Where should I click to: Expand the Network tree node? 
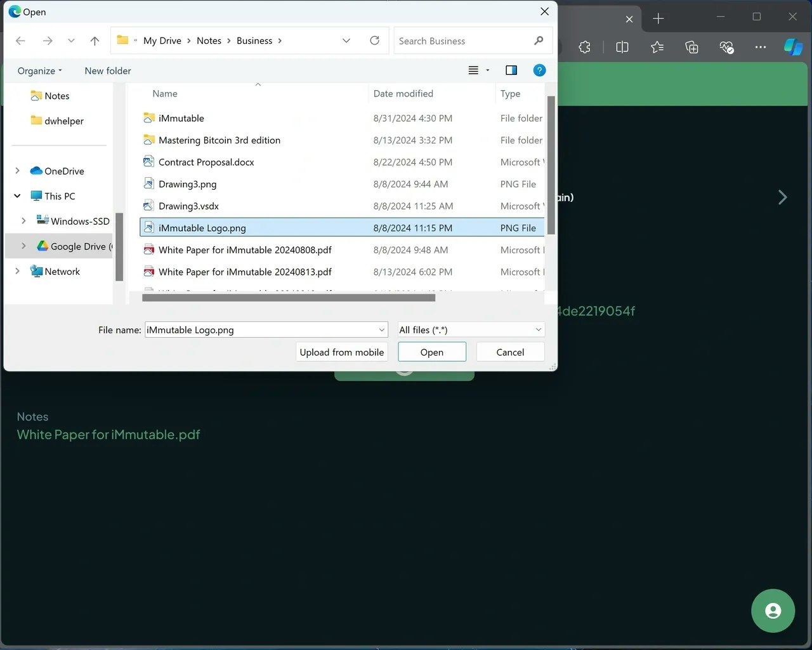click(x=17, y=271)
